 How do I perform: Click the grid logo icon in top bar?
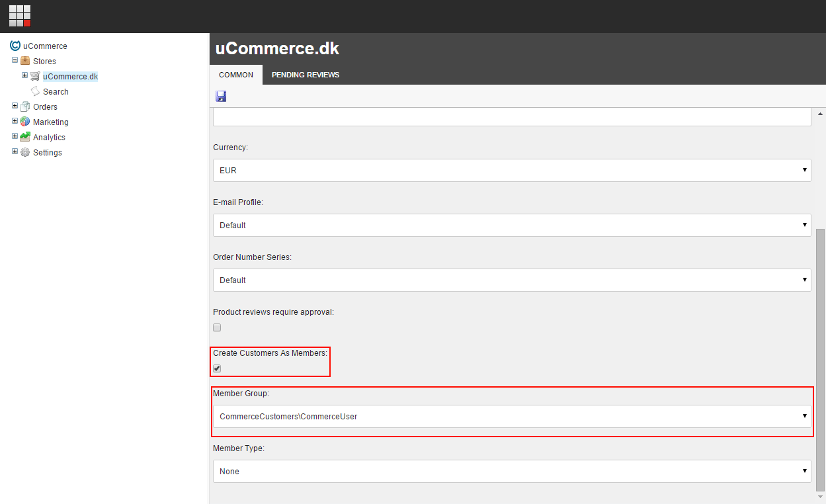coord(20,16)
